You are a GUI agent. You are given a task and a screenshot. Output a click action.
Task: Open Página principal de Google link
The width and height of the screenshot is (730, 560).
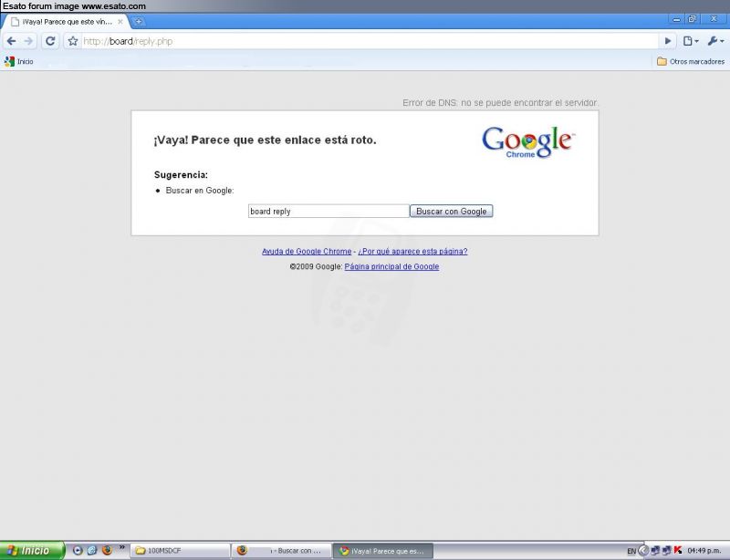(x=391, y=266)
